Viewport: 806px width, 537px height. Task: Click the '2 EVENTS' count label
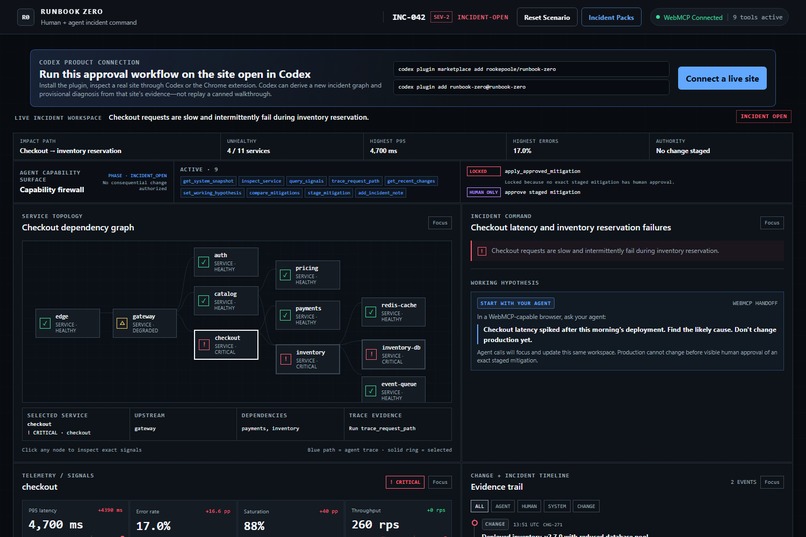pos(743,482)
